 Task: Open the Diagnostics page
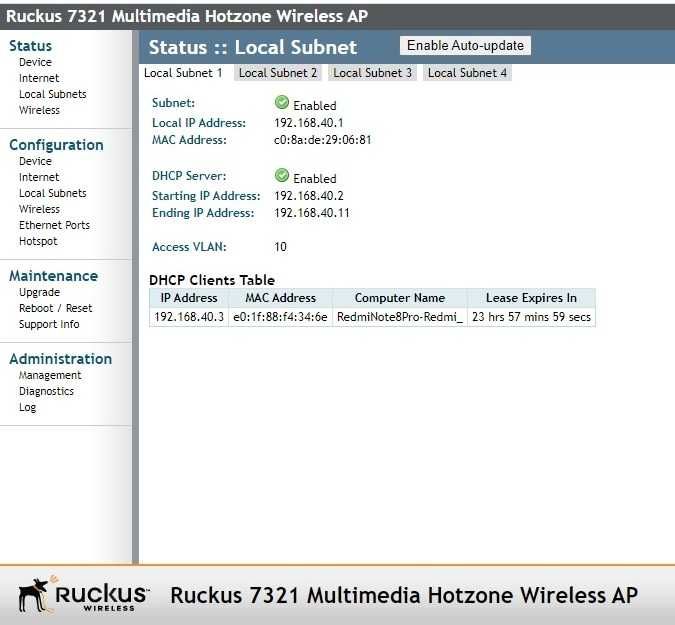pos(46,391)
